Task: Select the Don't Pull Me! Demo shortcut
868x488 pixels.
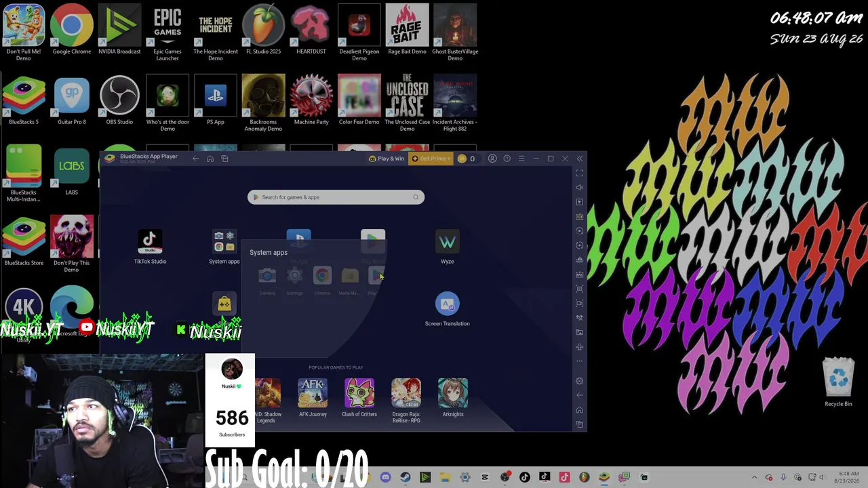Action: pos(24,33)
